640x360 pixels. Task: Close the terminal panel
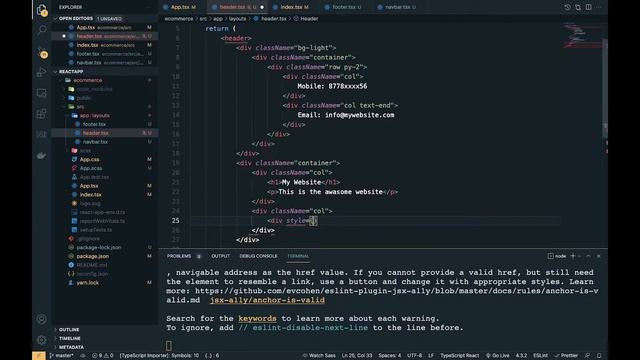tap(599, 256)
